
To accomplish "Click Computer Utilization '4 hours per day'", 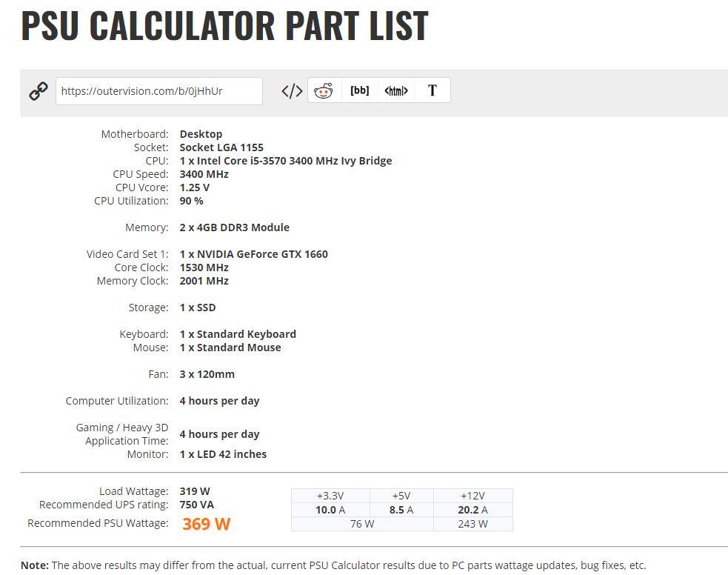I will [x=220, y=401].
